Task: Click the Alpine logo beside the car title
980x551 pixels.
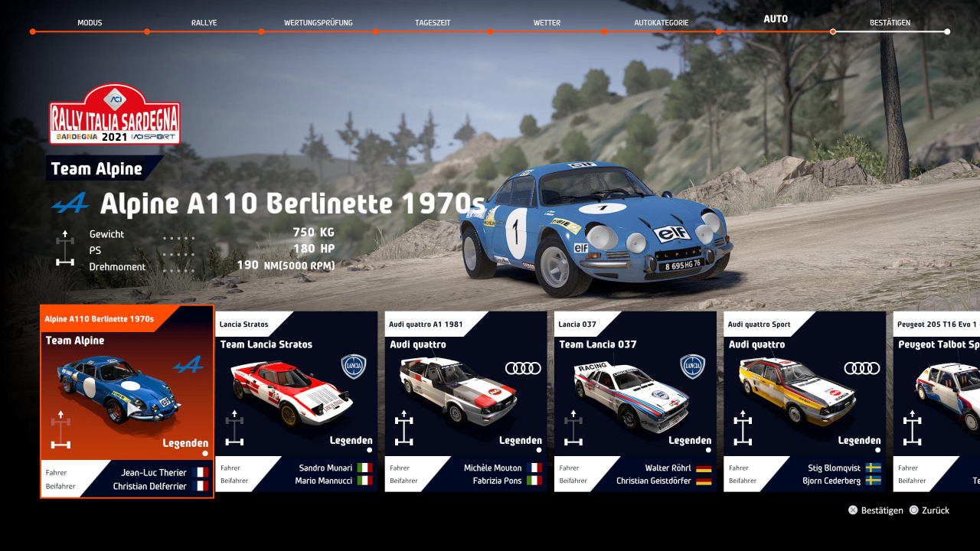Action: (70, 204)
